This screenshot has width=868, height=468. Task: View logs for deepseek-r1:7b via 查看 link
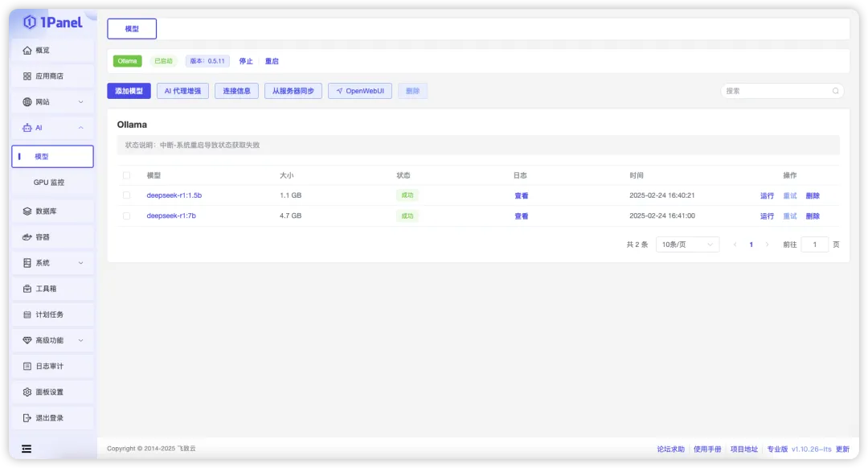tap(521, 216)
